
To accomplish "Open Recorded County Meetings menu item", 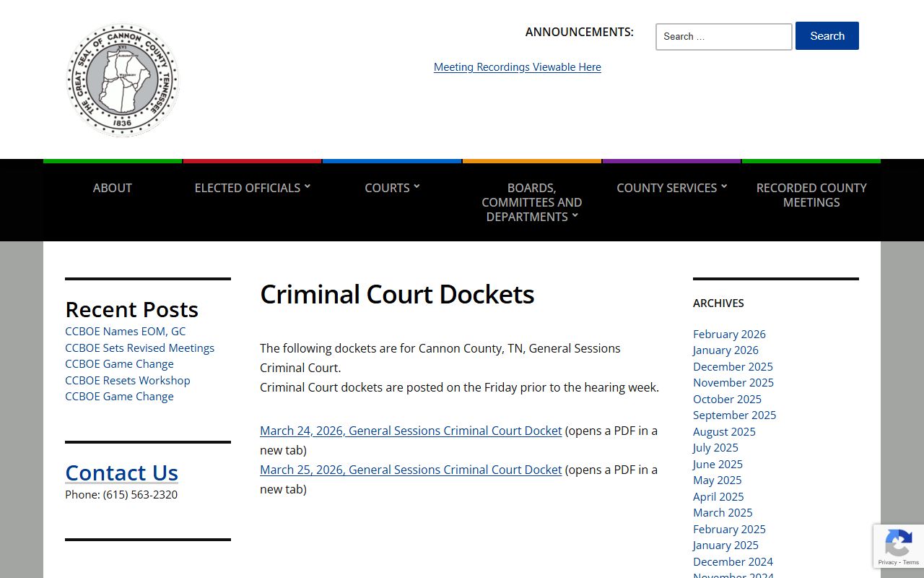I will click(x=811, y=195).
